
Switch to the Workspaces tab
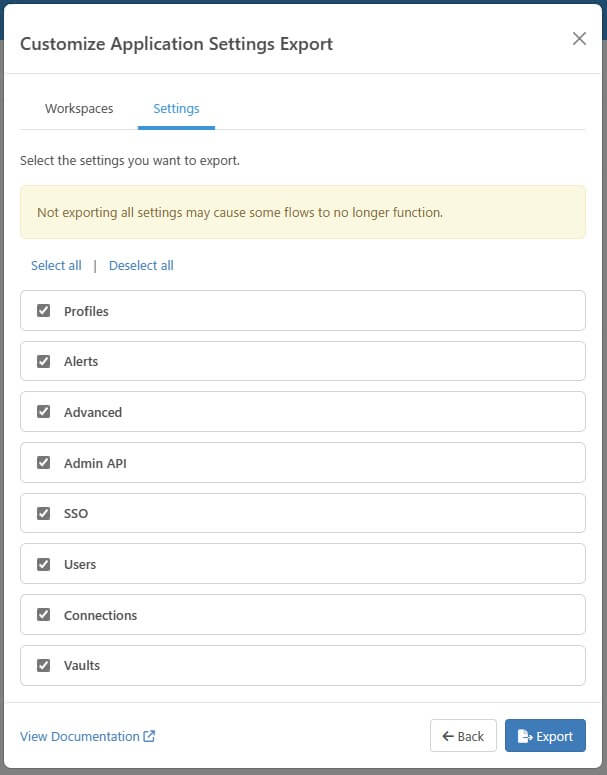pos(79,108)
